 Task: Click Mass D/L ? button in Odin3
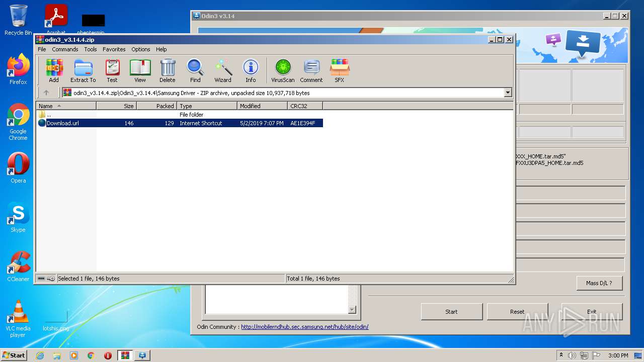[599, 283]
